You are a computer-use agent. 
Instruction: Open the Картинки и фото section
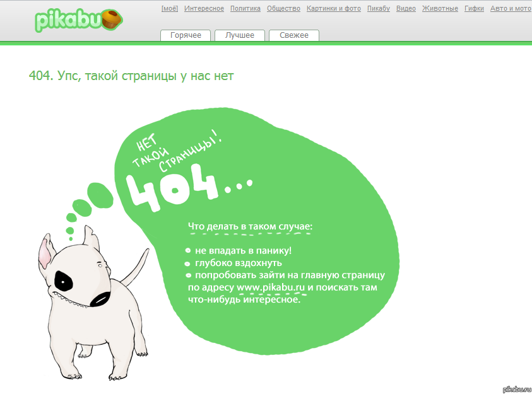click(x=334, y=9)
